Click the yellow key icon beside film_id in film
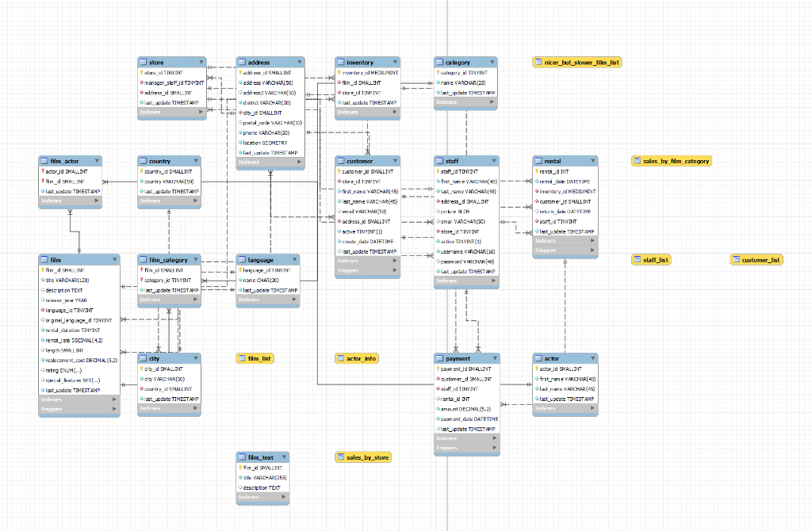 coord(44,268)
